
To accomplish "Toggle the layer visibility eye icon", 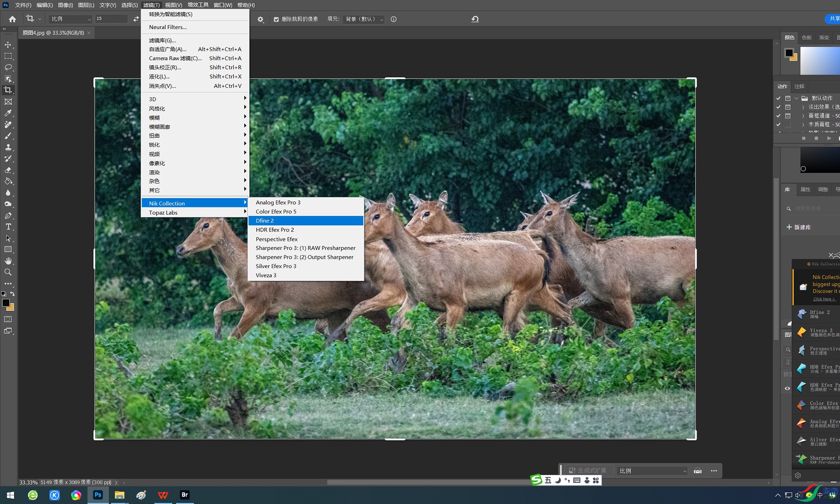I will tap(787, 388).
